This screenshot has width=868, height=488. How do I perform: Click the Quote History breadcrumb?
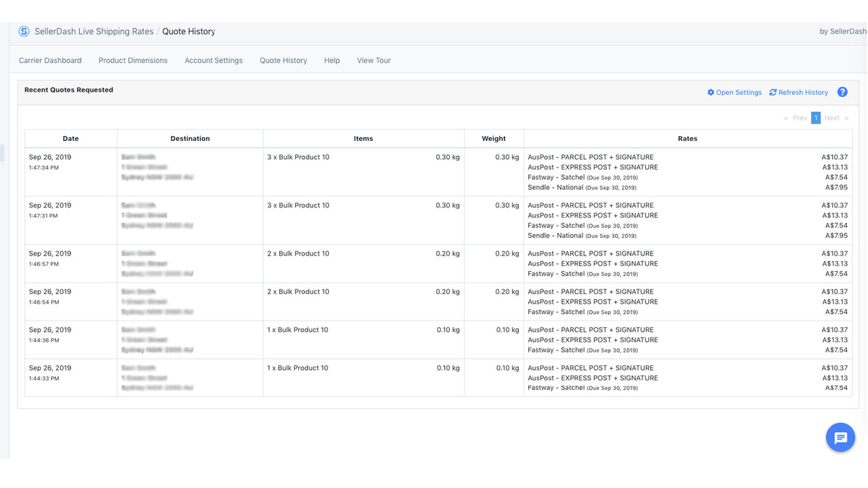(189, 31)
